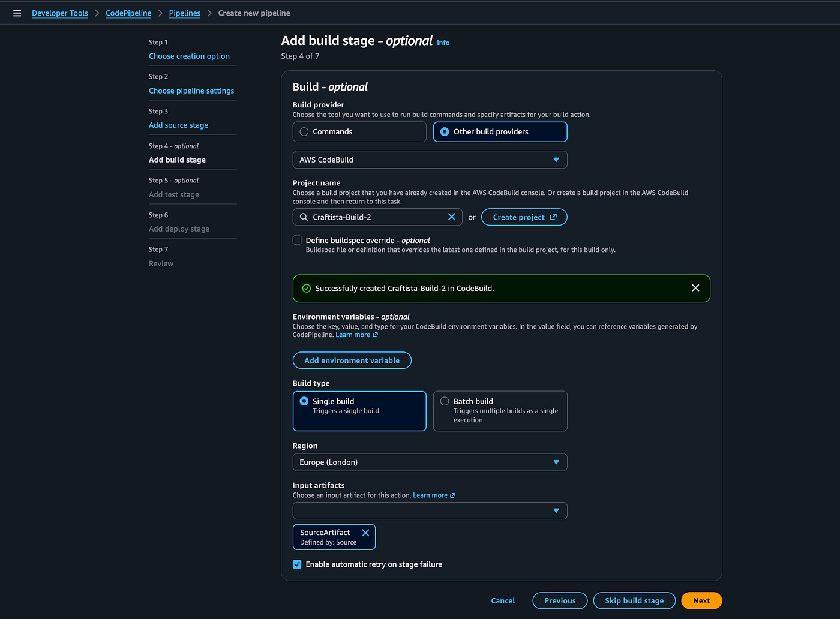
Task: Open Learn more link under Input artifacts
Action: [434, 495]
